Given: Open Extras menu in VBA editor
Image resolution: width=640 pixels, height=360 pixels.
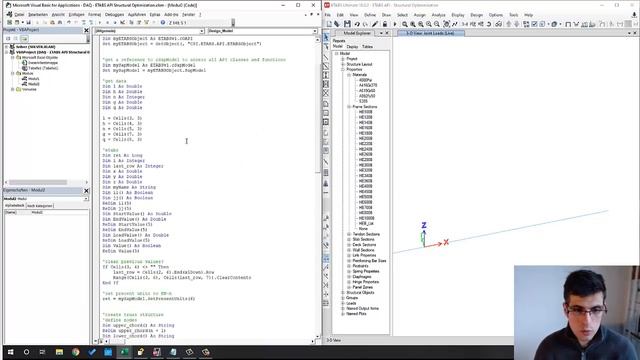Looking at the screenshot, I should [155, 14].
